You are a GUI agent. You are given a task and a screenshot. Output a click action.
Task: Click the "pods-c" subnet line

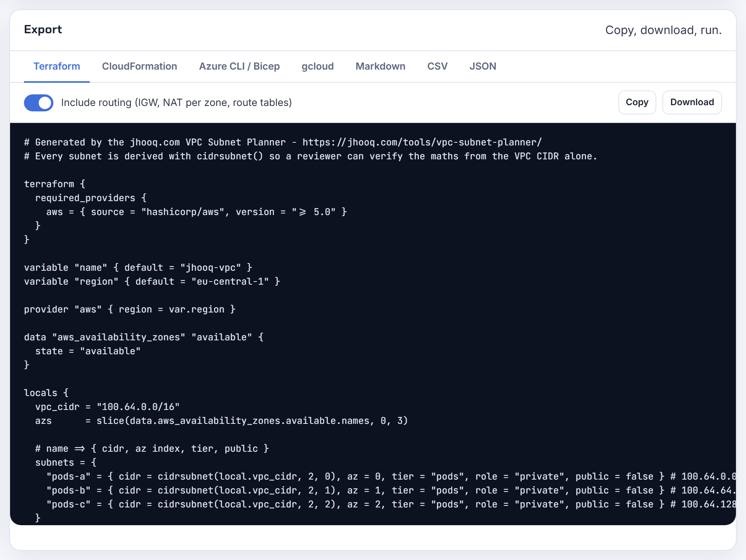coord(391,504)
